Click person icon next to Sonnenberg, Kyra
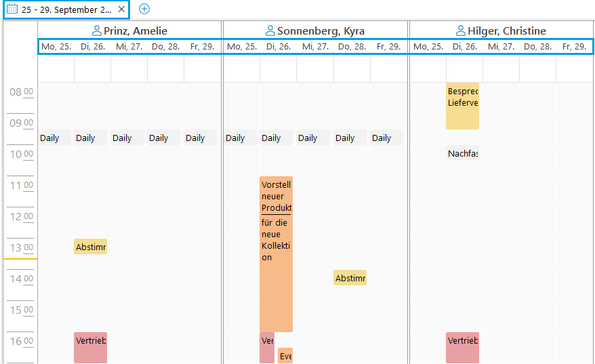The width and height of the screenshot is (595, 364). click(270, 31)
